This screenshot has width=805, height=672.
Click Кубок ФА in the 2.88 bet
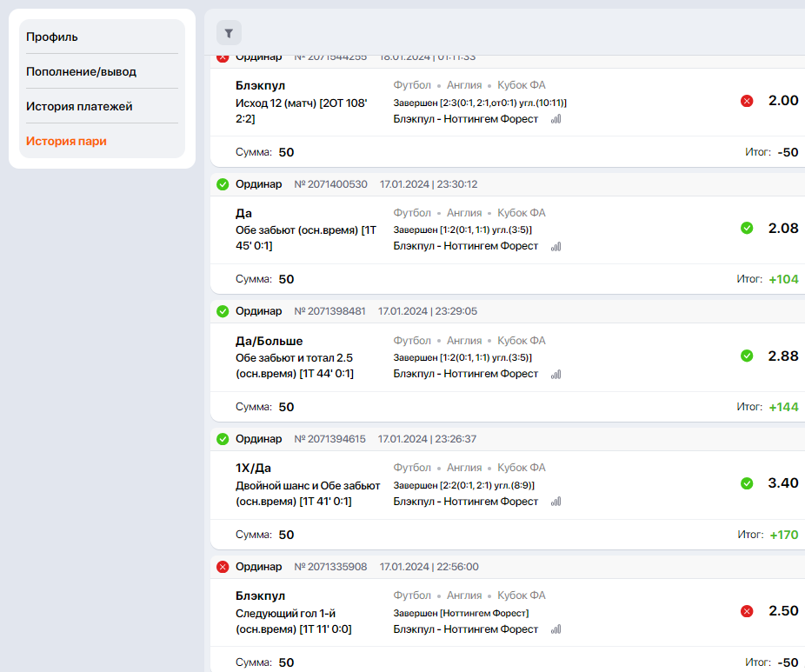click(521, 341)
